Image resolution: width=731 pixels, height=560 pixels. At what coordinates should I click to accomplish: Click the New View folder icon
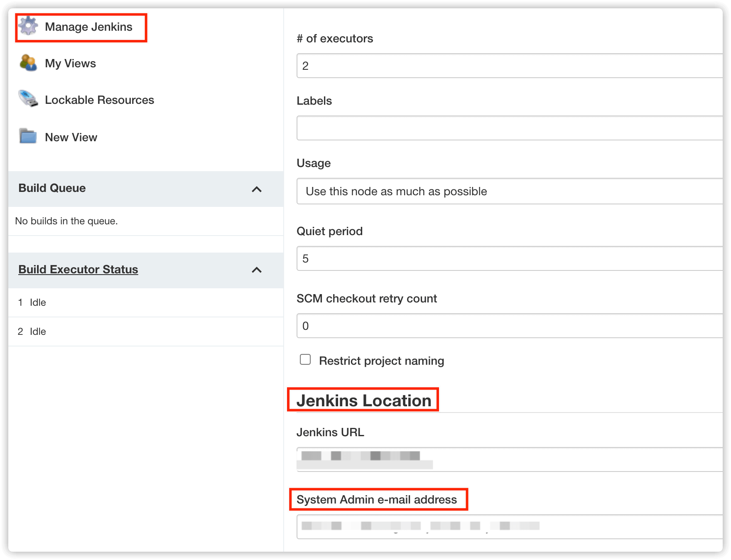28,136
